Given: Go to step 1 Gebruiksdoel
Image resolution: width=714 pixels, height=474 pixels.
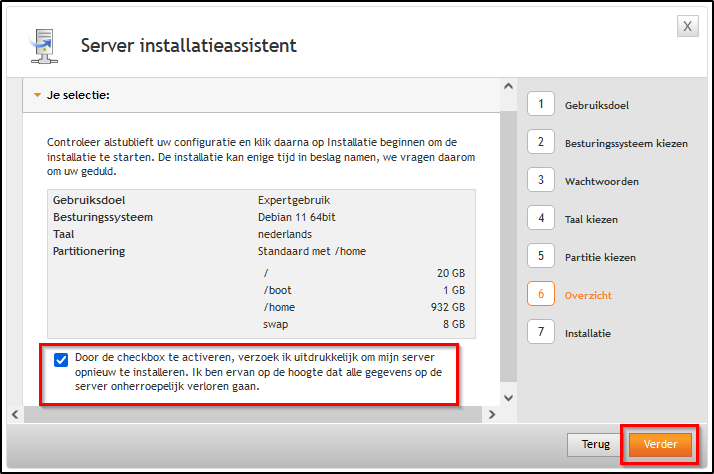Looking at the screenshot, I should click(x=541, y=104).
